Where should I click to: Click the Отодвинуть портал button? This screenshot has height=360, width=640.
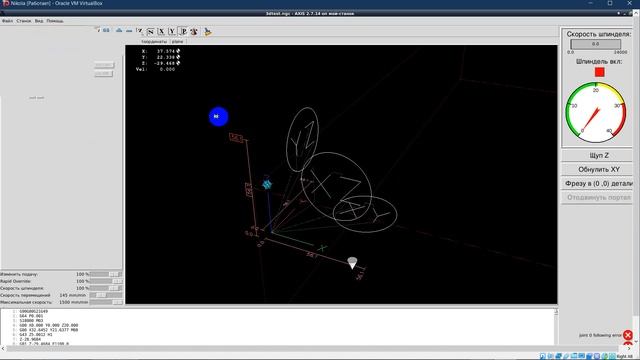coord(599,197)
